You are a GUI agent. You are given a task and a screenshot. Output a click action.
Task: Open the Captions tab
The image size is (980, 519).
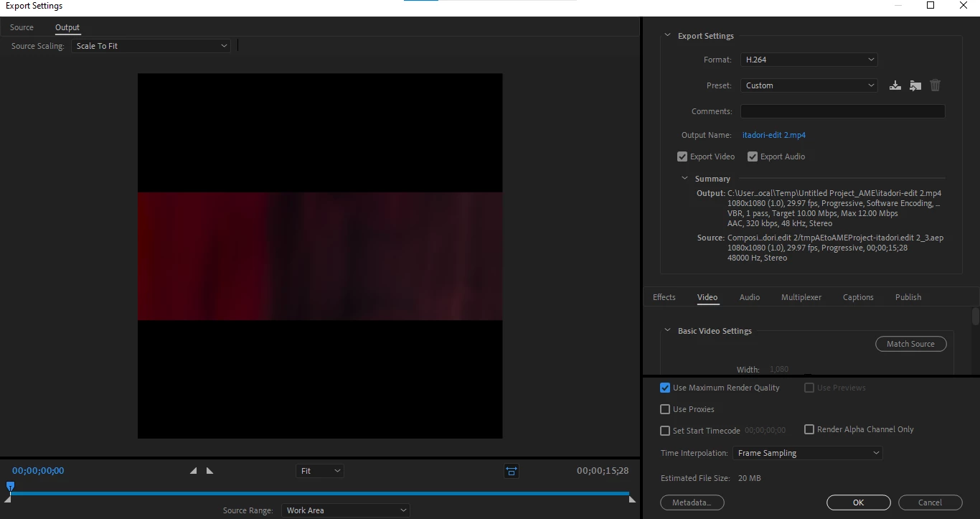point(858,297)
